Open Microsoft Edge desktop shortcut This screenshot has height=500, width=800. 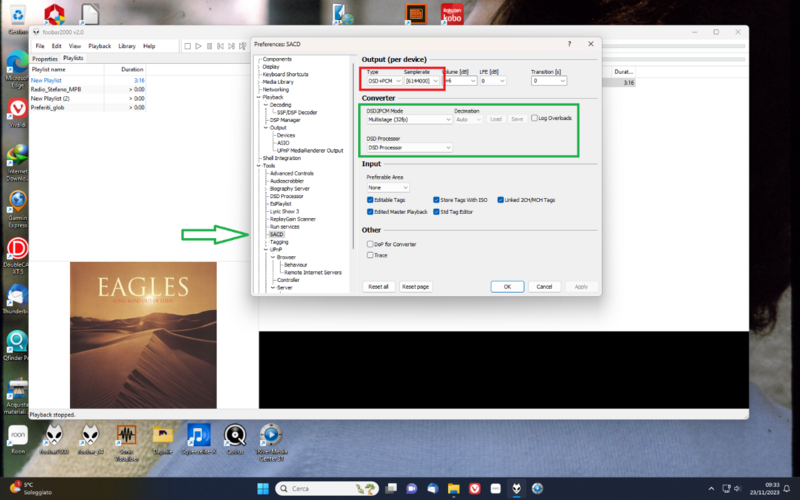tap(17, 70)
